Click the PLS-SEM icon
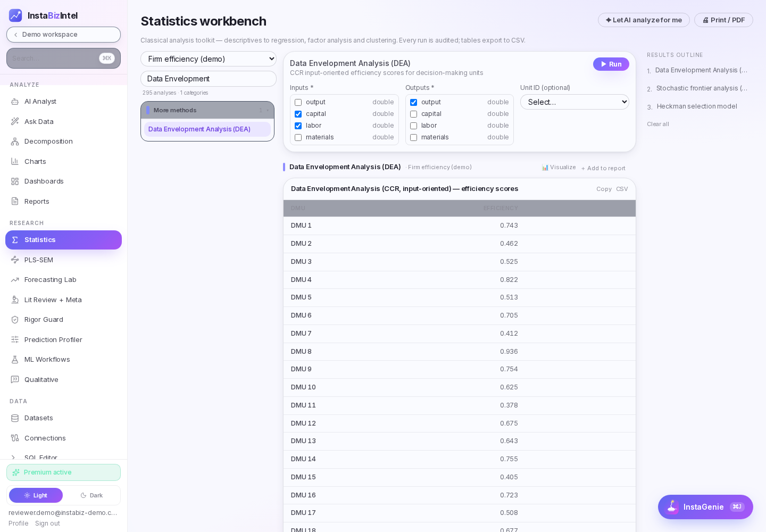This screenshot has width=766, height=532. coord(15,260)
